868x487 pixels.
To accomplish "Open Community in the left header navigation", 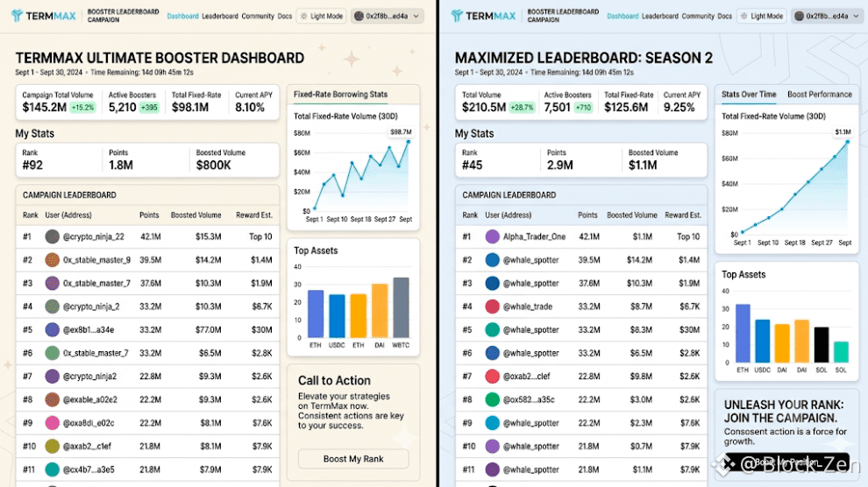I will pyautogui.click(x=258, y=16).
